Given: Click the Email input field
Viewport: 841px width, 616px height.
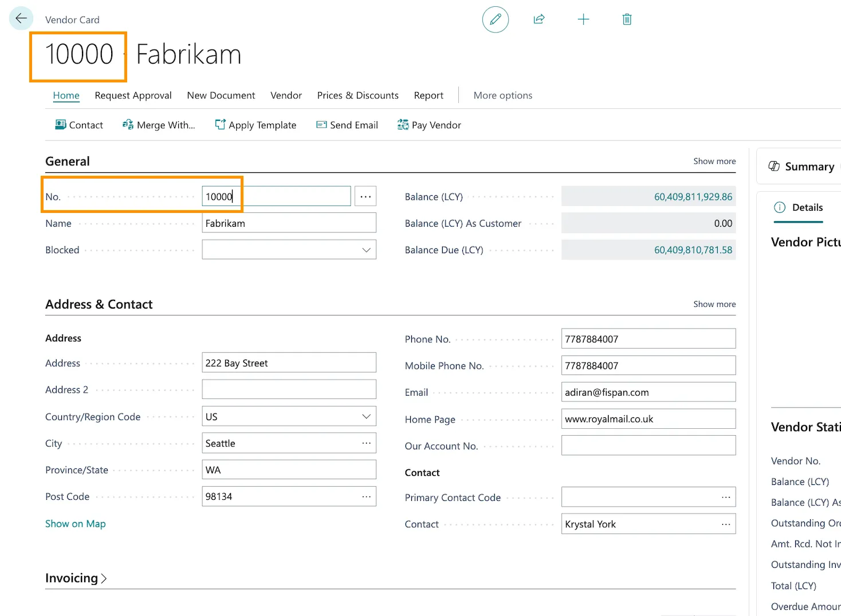Looking at the screenshot, I should click(x=649, y=392).
